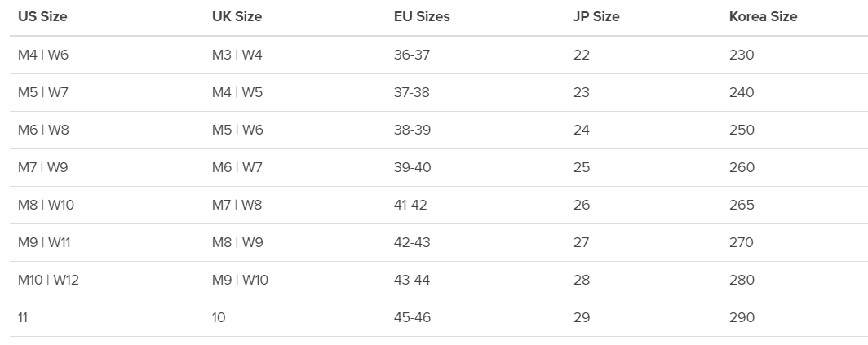868x345 pixels.
Task: Select Korea size 265 cell
Action: [742, 206]
